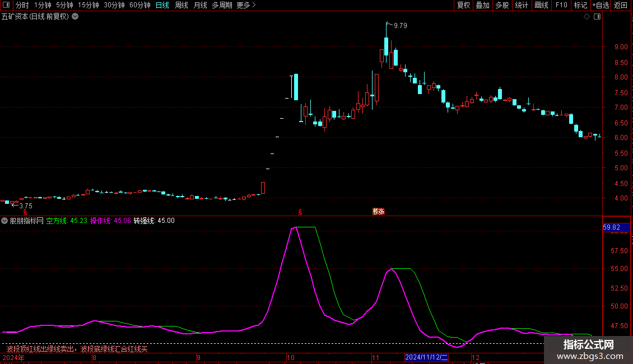Switch to 日线 daily chart
Viewport: 633px width, 364px height.
point(162,5)
